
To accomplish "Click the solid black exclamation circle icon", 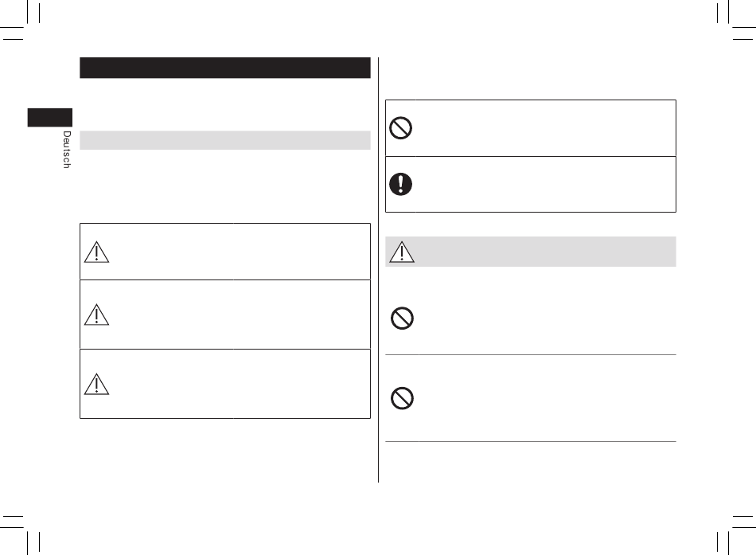I will 400,184.
